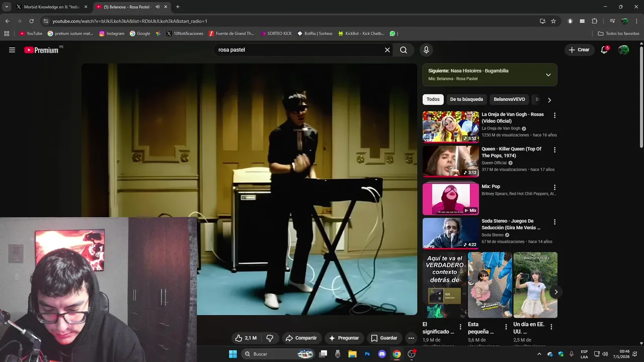Image resolution: width=644 pixels, height=362 pixels.
Task: Install the page as app icon in address bar
Action: pyautogui.click(x=542, y=21)
